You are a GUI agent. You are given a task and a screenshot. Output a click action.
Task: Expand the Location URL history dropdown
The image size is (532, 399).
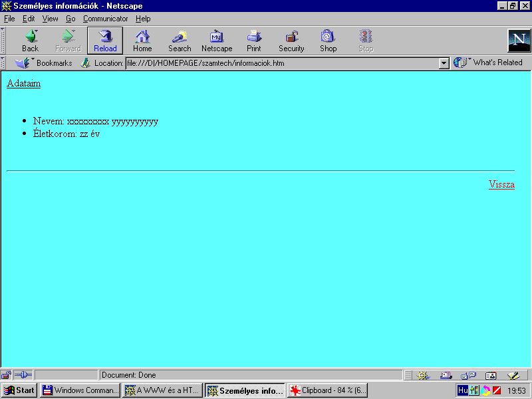click(444, 63)
